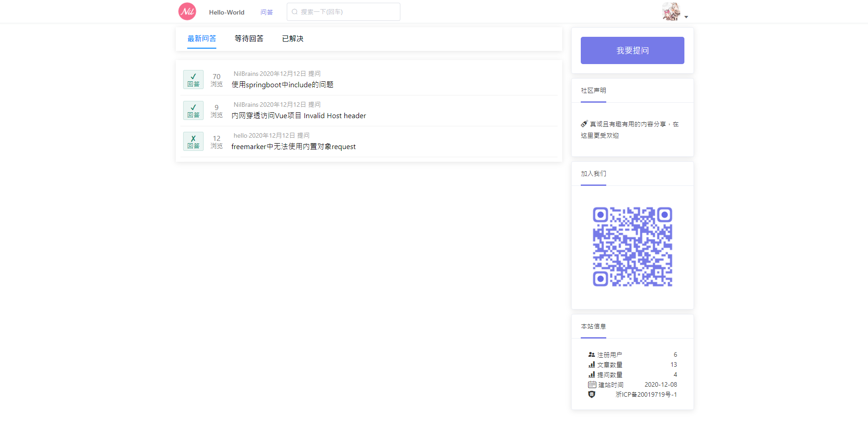
Task: Click the 本站信息 panel heading
Action: (594, 326)
